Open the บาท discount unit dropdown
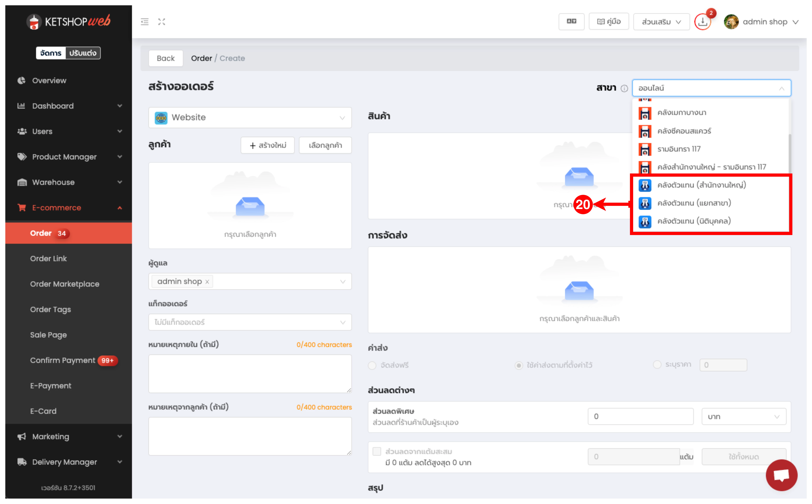The height and width of the screenshot is (504, 812). (x=744, y=417)
